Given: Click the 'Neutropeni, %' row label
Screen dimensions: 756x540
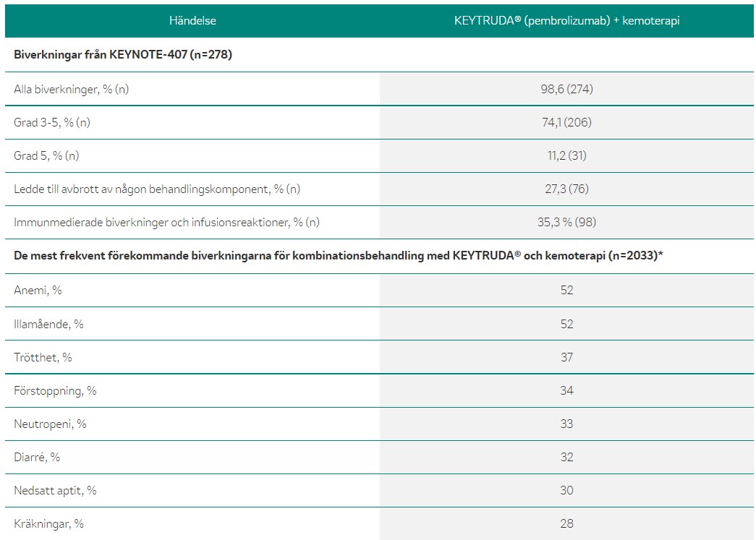Looking at the screenshot, I should [50, 424].
